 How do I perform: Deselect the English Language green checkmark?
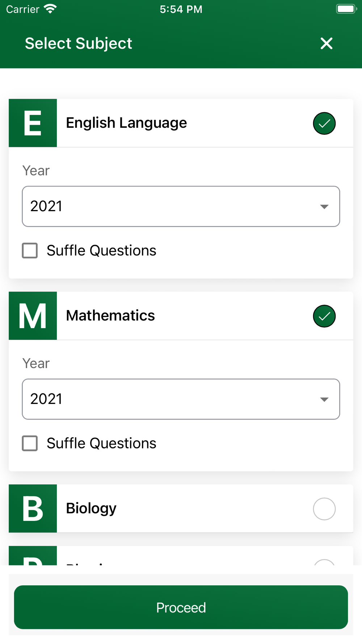[324, 124]
